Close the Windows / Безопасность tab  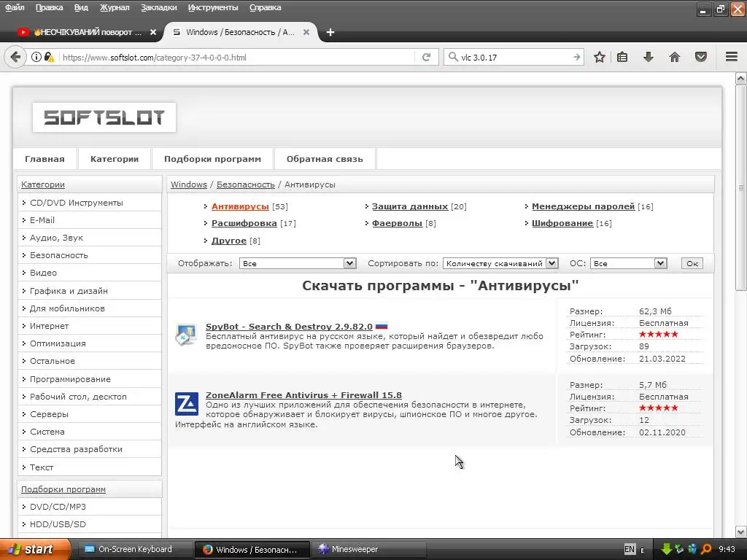tap(306, 32)
